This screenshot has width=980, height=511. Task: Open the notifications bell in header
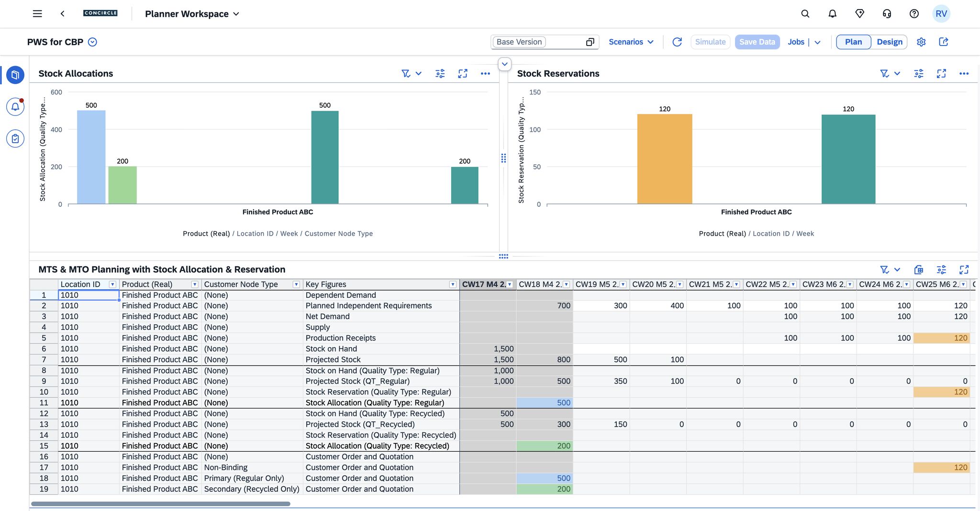coord(833,14)
